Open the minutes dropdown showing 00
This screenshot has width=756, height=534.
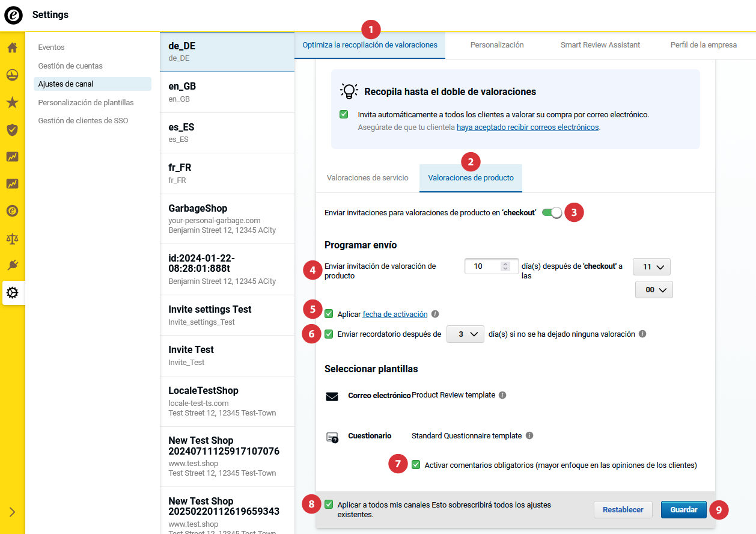(x=654, y=289)
